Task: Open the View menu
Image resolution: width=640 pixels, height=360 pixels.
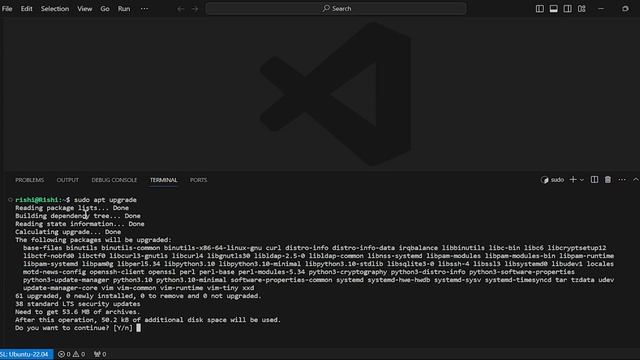Action: tap(84, 9)
